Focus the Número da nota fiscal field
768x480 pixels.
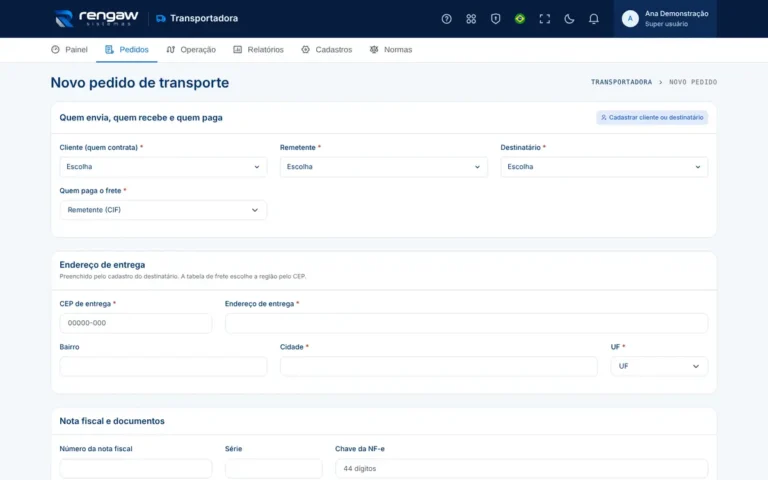point(136,469)
